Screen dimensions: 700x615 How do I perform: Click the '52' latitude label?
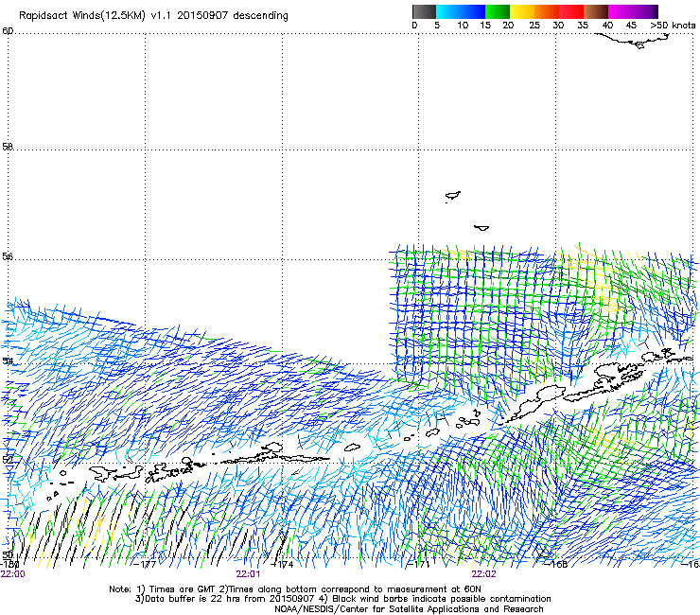pyautogui.click(x=8, y=460)
